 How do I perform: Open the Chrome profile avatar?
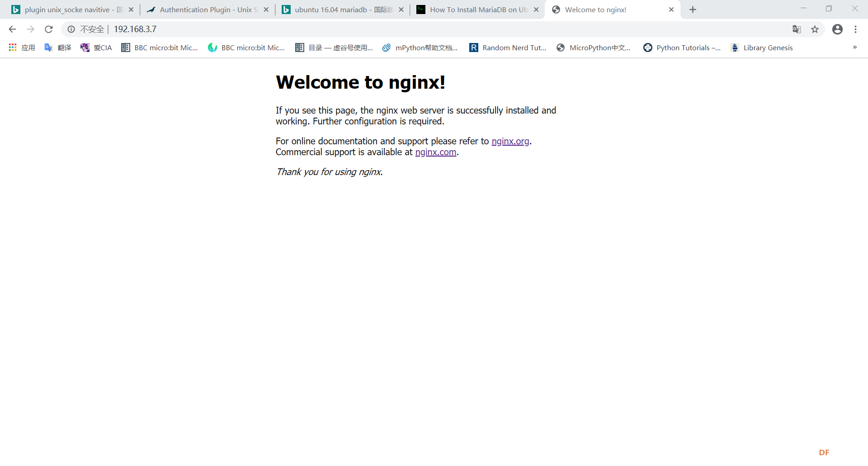tap(837, 29)
